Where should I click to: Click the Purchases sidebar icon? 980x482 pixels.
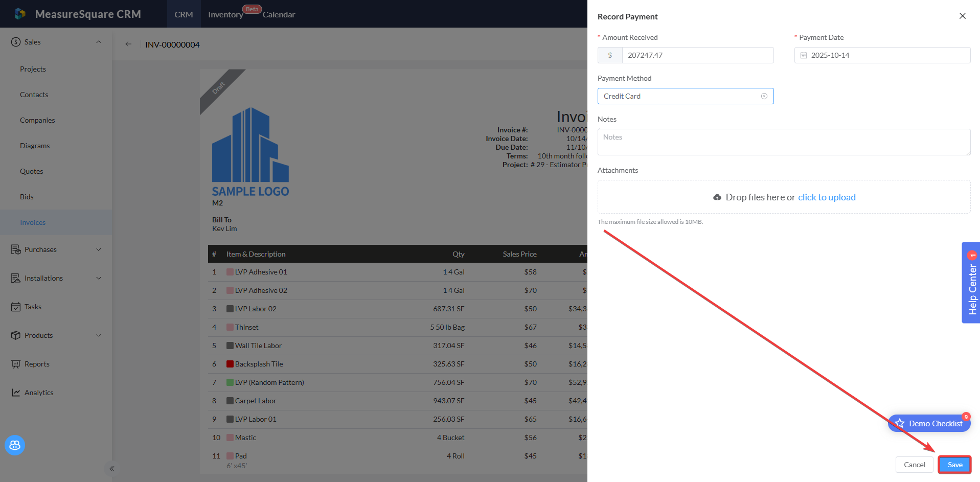[16, 249]
